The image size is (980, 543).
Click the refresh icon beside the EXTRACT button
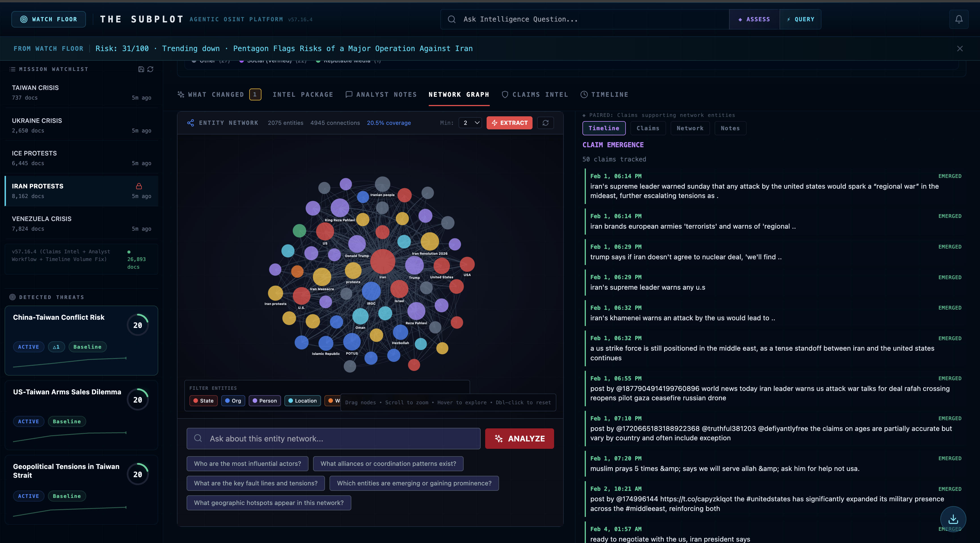tap(546, 123)
